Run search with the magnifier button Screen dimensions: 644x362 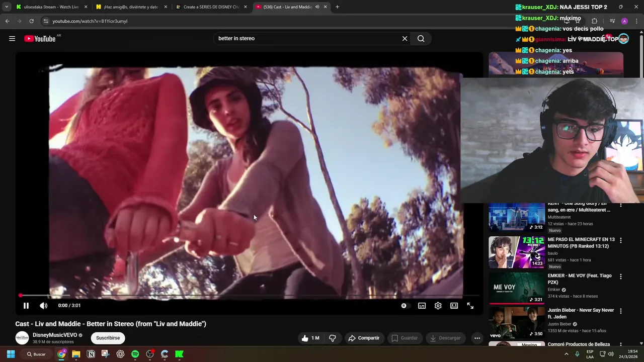pyautogui.click(x=421, y=39)
